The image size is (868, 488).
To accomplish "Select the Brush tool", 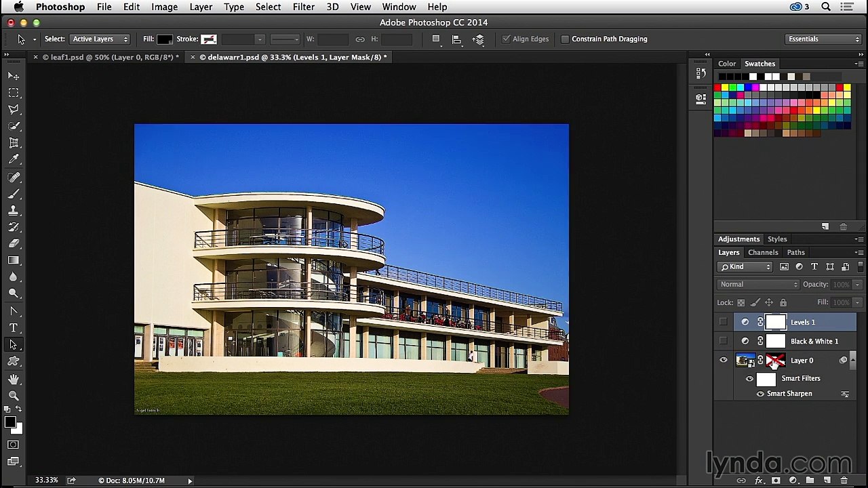I will (14, 194).
